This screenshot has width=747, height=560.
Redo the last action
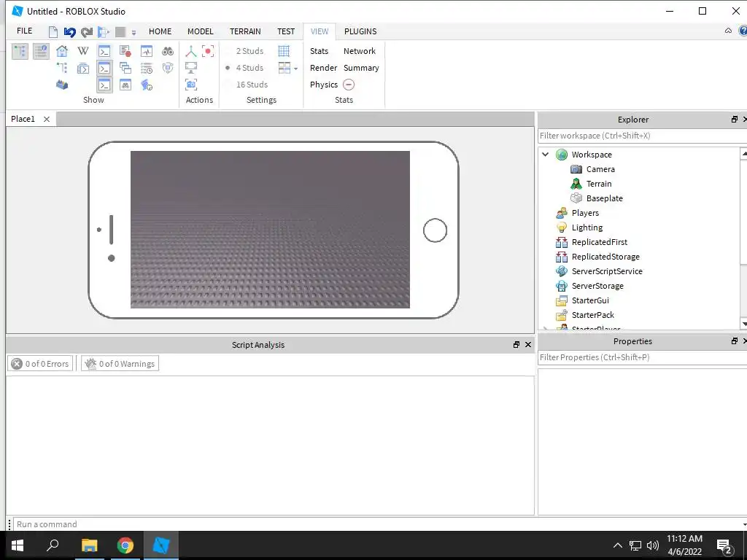[x=87, y=32]
